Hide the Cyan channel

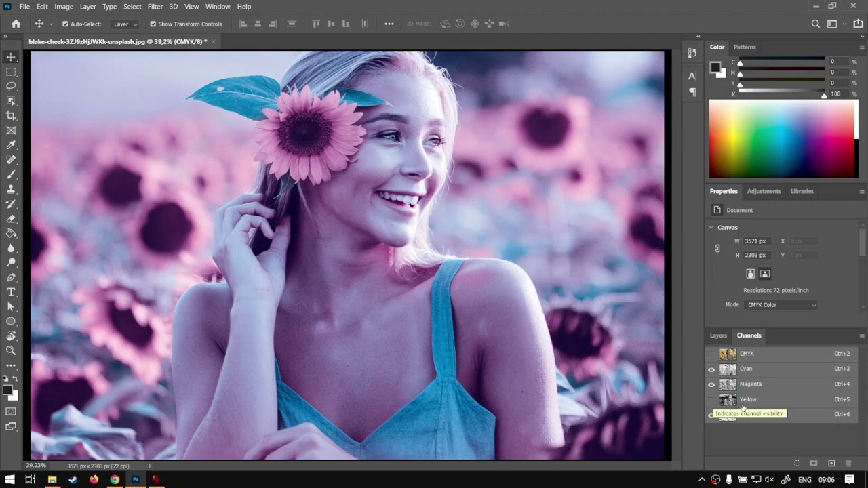711,369
